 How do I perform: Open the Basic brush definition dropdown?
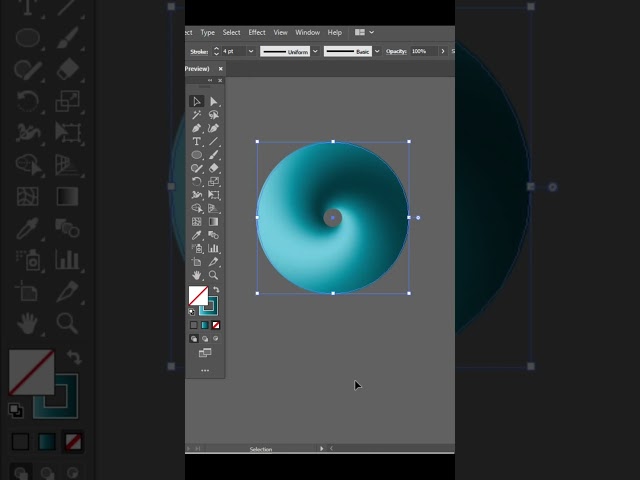tap(377, 51)
